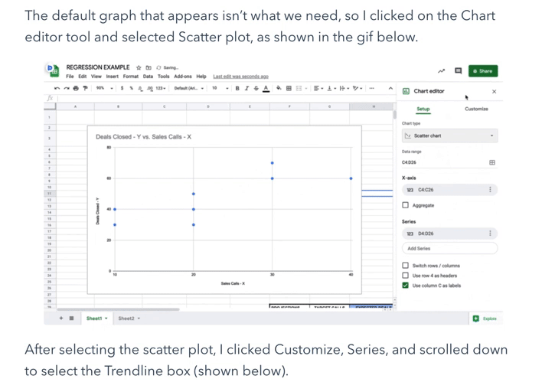542x392 pixels.
Task: Select the Paint format tool
Action: [85, 89]
